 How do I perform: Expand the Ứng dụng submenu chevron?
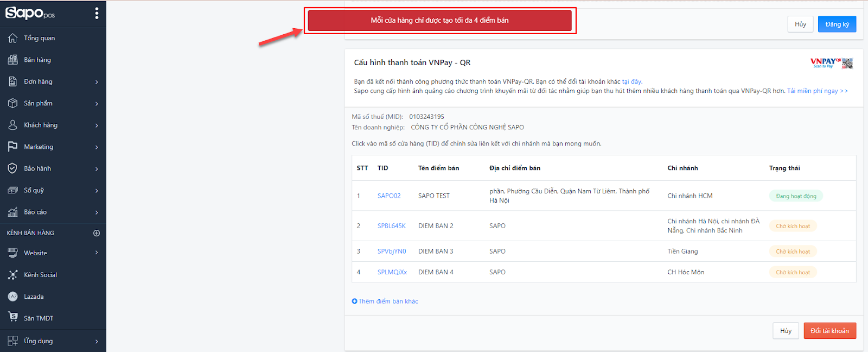point(97,342)
